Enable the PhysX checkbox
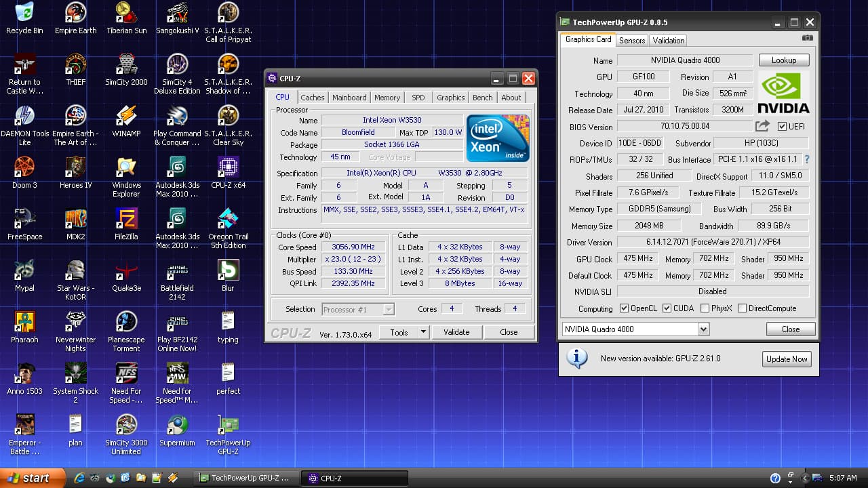This screenshot has height=488, width=868. tap(705, 308)
